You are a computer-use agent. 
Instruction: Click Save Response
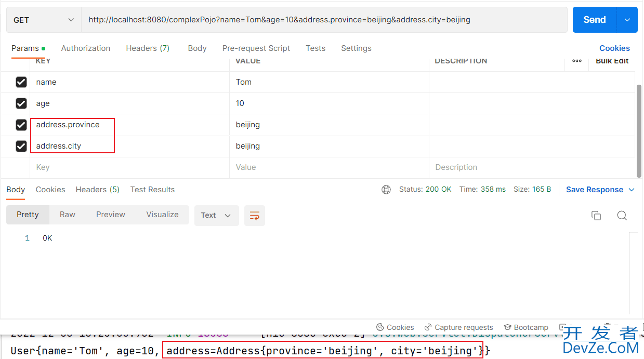pyautogui.click(x=595, y=190)
